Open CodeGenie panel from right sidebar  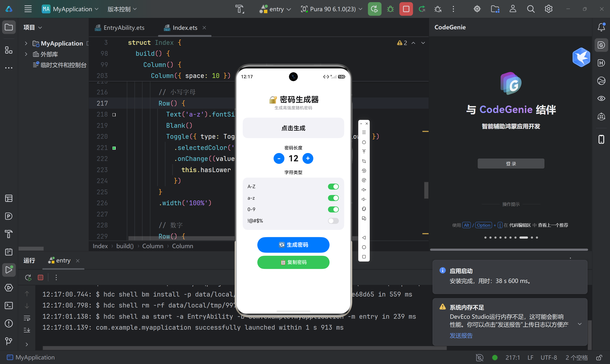point(601,45)
